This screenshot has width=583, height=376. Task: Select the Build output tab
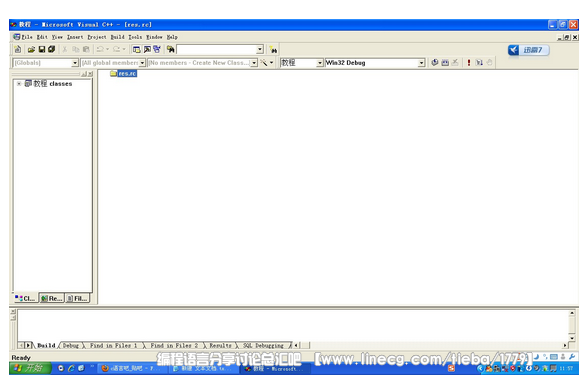(46, 346)
